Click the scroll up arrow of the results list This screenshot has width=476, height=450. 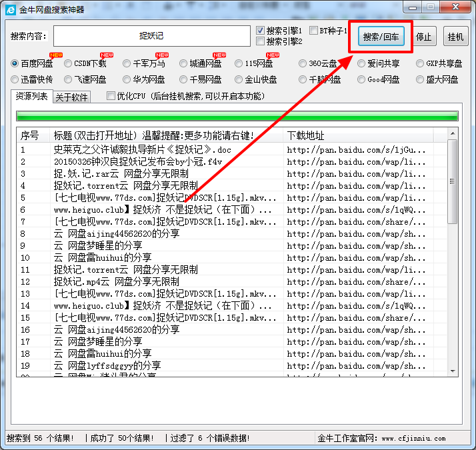click(x=452, y=133)
